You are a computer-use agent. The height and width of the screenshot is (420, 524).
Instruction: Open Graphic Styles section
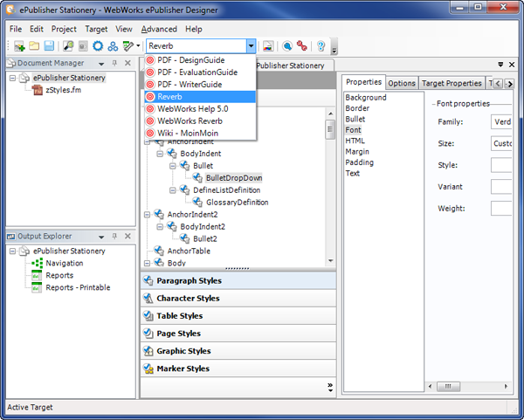238,351
